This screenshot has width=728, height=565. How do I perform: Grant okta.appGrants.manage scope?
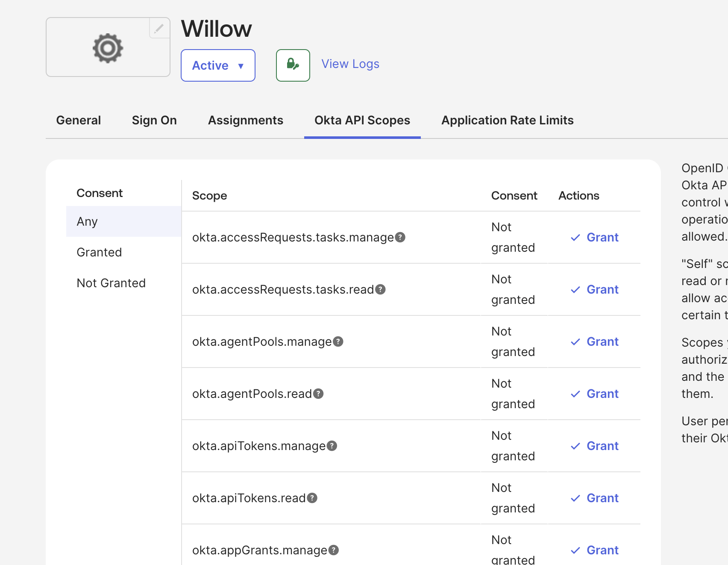coord(595,550)
